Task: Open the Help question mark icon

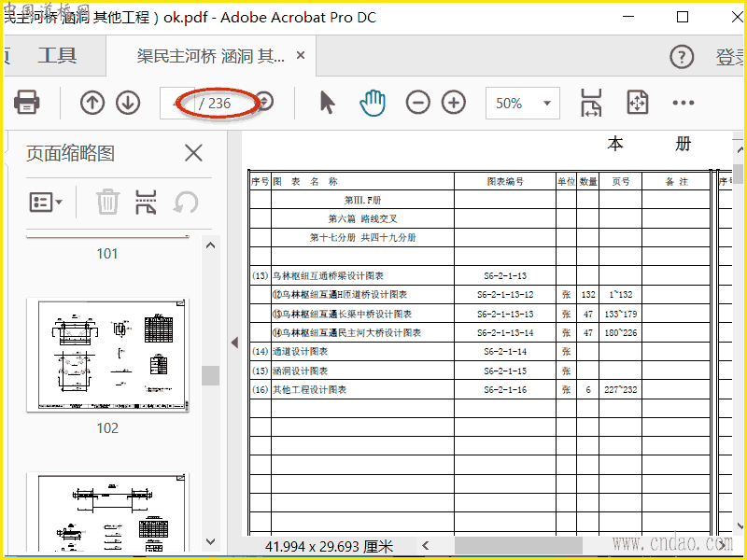Action: point(682,57)
